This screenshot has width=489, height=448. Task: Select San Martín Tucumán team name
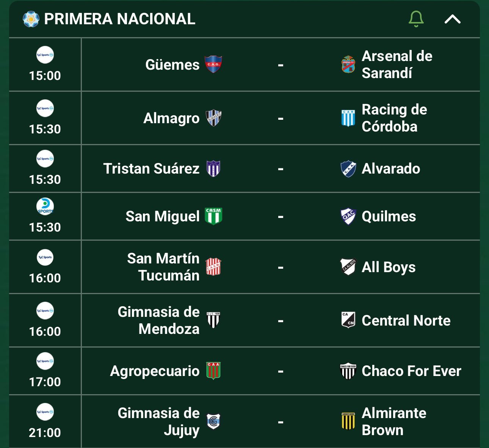(x=163, y=267)
